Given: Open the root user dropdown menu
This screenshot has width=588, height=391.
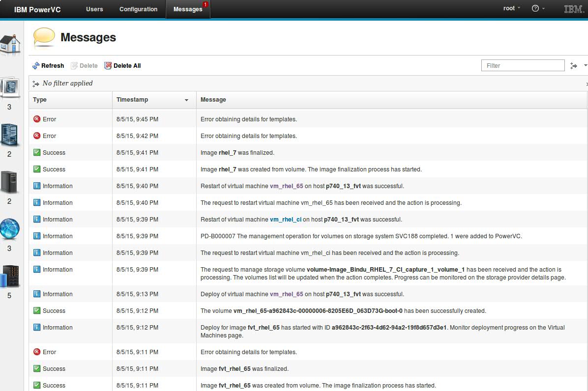Looking at the screenshot, I should [x=511, y=8].
